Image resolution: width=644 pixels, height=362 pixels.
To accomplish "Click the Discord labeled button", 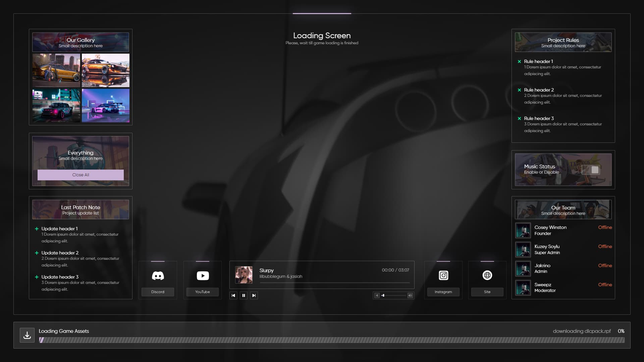I will click(x=158, y=292).
